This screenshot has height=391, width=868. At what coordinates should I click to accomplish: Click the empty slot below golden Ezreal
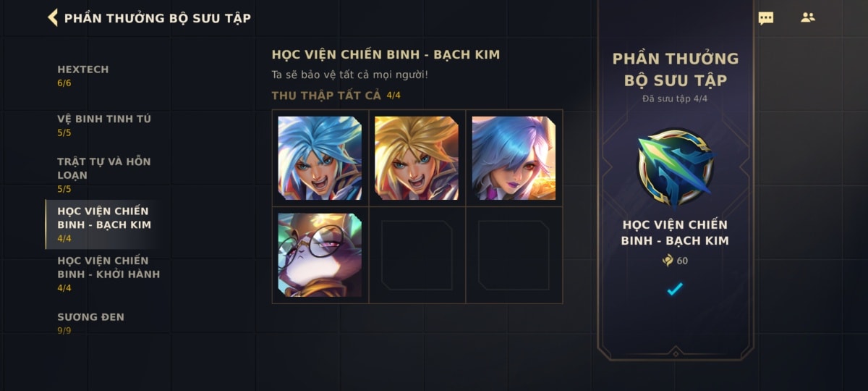click(417, 255)
